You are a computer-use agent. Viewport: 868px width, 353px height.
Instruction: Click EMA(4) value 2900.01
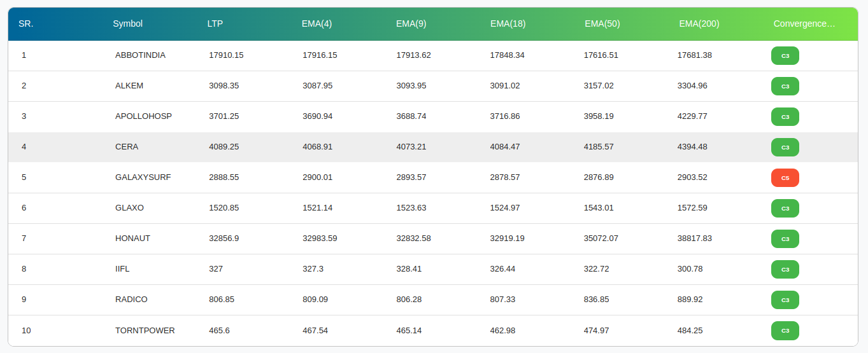(x=318, y=177)
